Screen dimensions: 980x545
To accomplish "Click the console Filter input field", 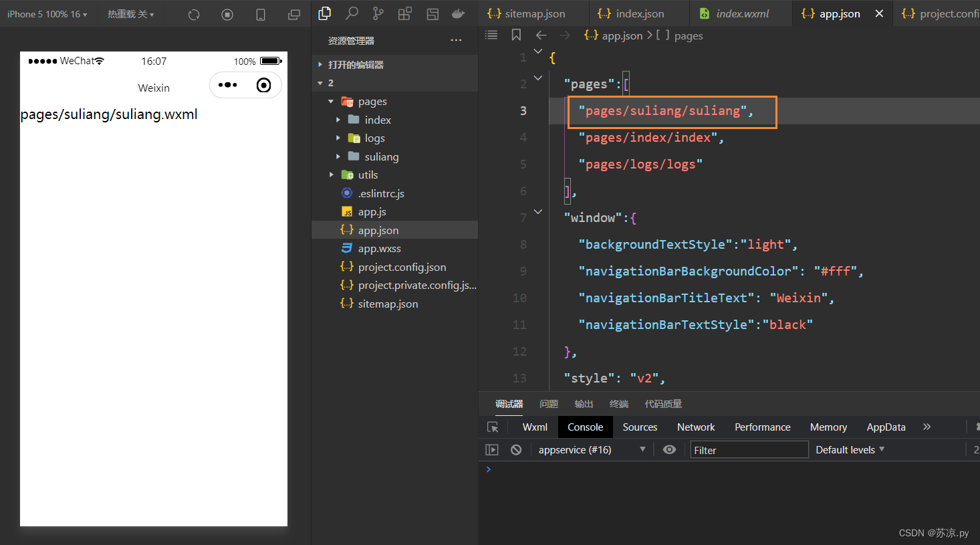I will [749, 450].
